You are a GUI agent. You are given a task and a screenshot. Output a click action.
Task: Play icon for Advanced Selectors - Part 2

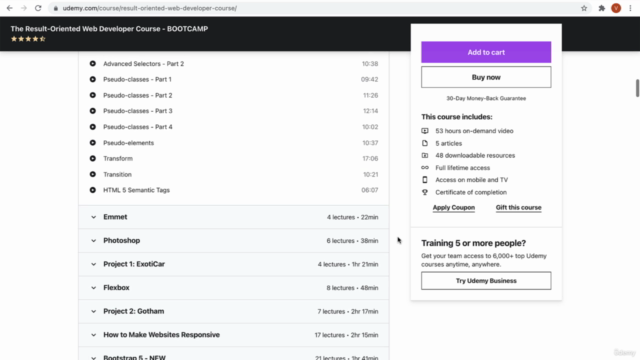point(93,64)
